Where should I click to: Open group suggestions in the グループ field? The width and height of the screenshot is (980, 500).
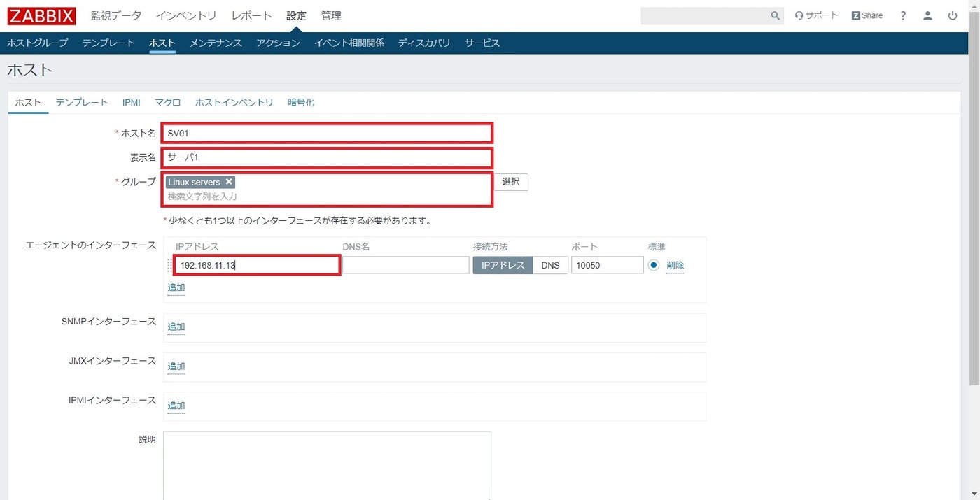(280, 194)
